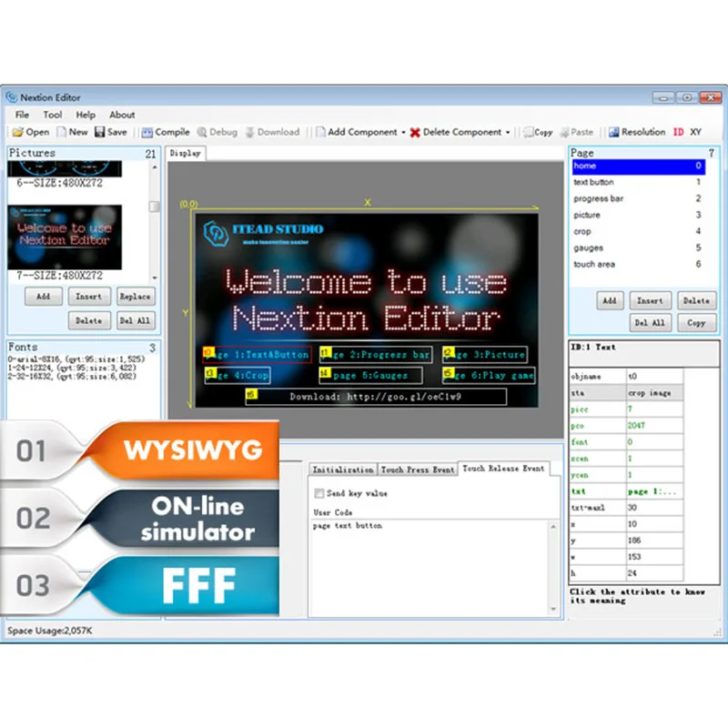Click the sta attribute 'crop image' value

tap(654, 393)
